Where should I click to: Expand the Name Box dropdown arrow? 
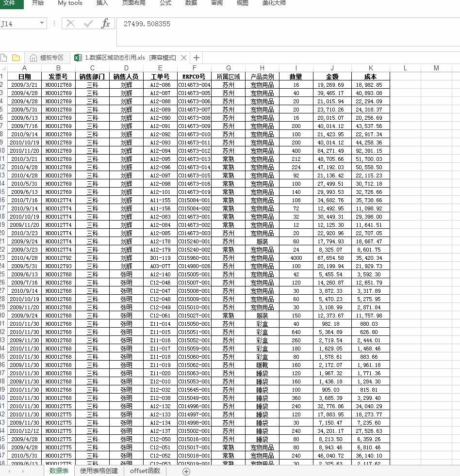tap(42, 23)
